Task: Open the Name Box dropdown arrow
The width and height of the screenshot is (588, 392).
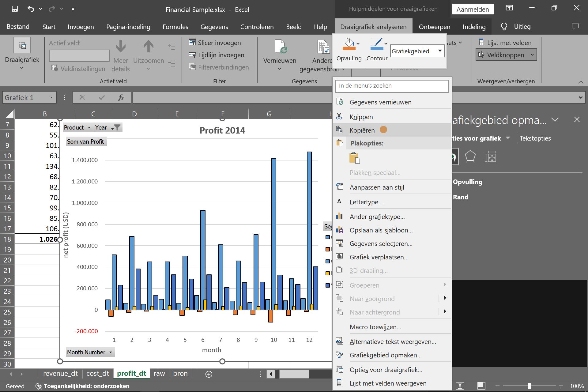Action: [51, 97]
